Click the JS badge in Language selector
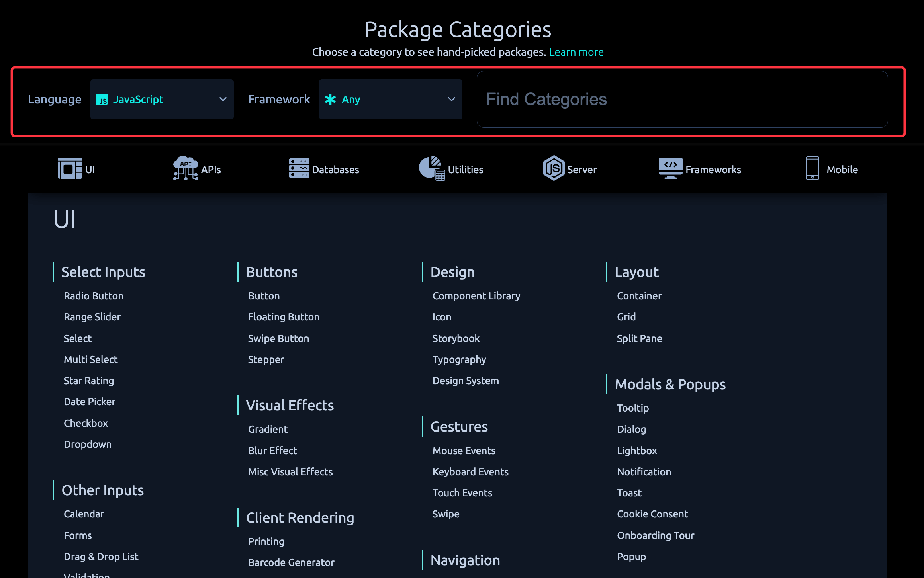924x578 pixels. [102, 100]
